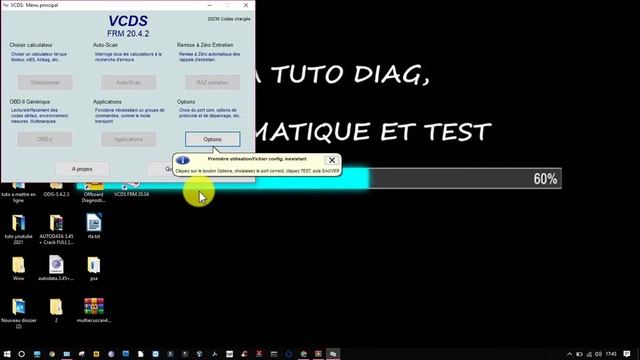Click the Options button in VCDS
This screenshot has width=640, height=360.
(x=212, y=139)
